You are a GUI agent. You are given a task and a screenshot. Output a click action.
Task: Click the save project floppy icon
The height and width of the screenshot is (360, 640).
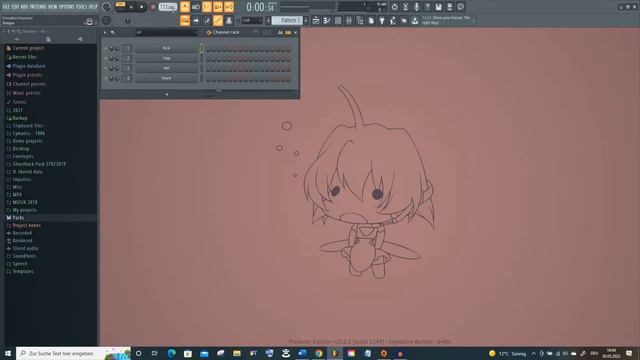click(x=438, y=7)
